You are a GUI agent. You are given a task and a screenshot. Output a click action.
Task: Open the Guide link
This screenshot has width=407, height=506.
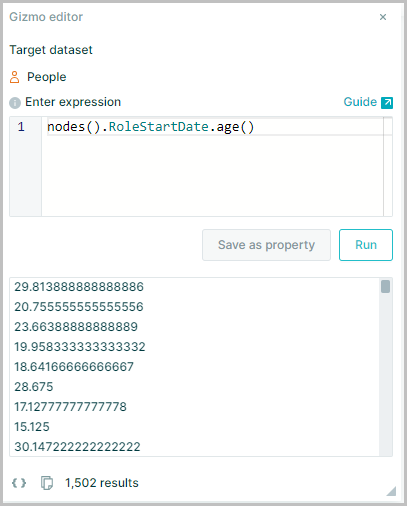[x=360, y=102]
